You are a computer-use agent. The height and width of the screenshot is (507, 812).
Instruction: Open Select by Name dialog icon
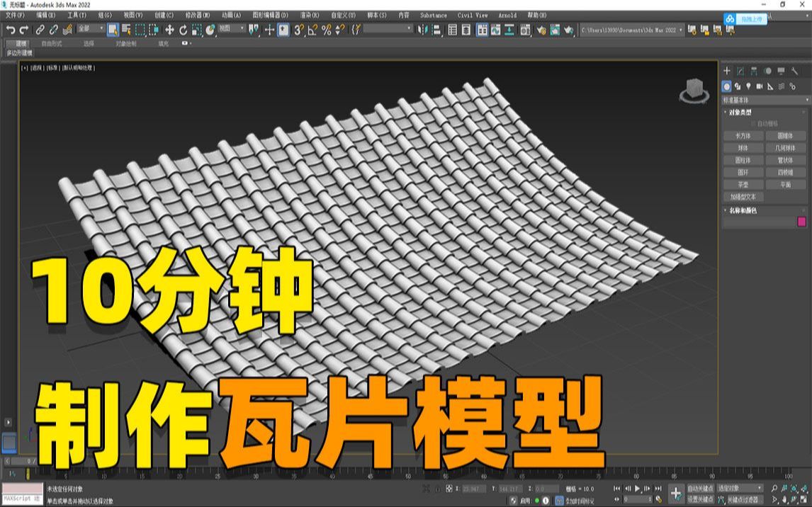point(125,30)
